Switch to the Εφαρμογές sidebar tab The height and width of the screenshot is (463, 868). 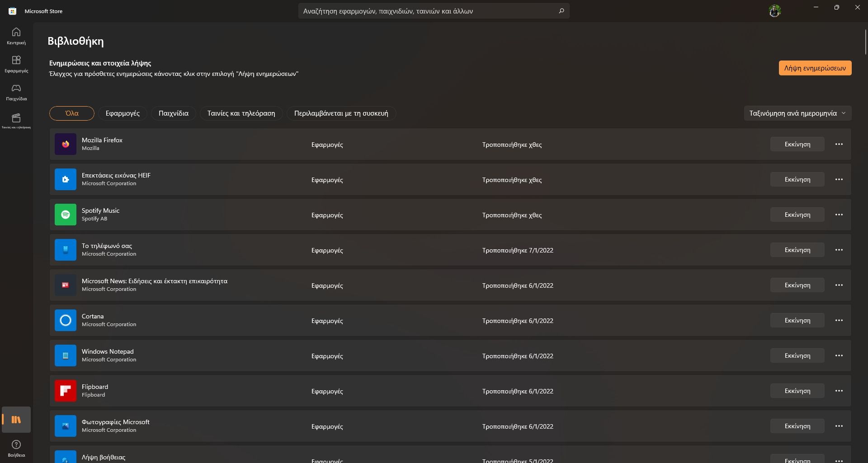pyautogui.click(x=16, y=64)
